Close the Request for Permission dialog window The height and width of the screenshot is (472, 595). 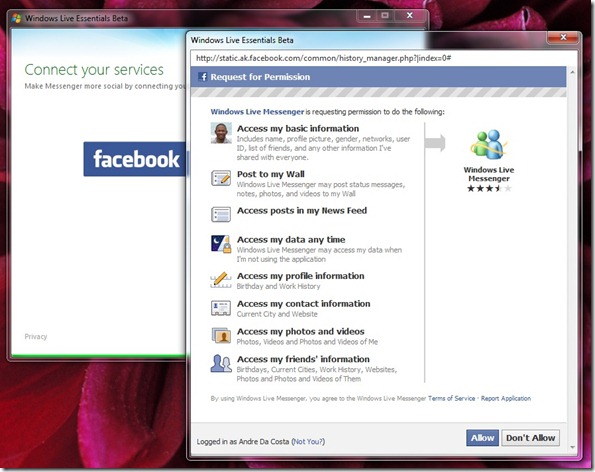(x=564, y=37)
